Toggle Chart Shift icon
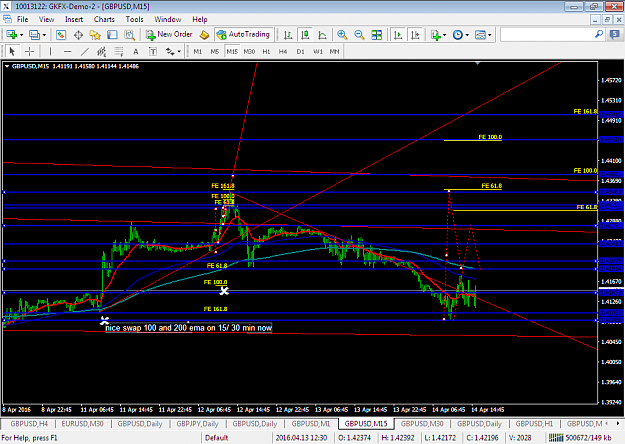 [415, 35]
